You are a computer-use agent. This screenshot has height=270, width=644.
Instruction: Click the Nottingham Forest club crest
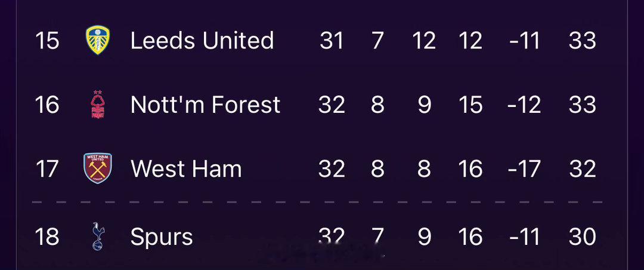(97, 105)
